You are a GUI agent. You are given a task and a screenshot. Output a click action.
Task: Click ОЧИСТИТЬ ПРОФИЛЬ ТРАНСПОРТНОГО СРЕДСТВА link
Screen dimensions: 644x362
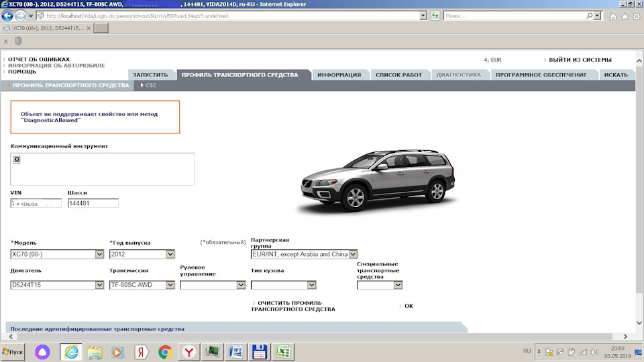click(293, 306)
